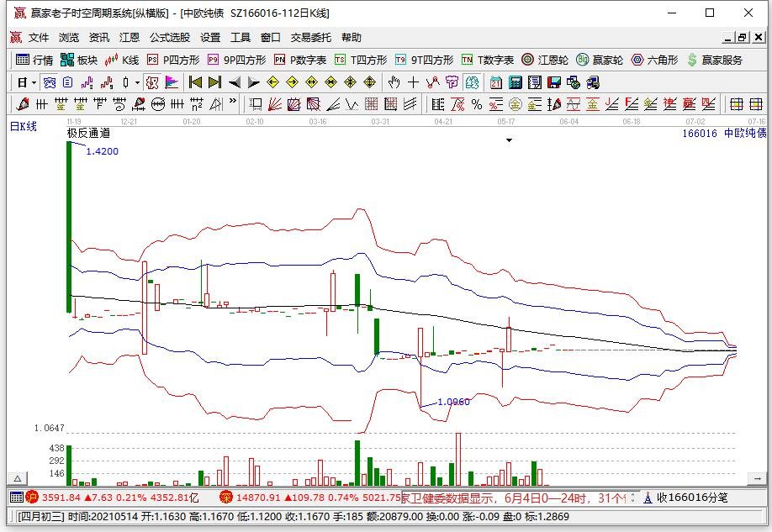Viewport: 772px width, 532px height.
Task: Open the 文件 menu
Action: 39,38
